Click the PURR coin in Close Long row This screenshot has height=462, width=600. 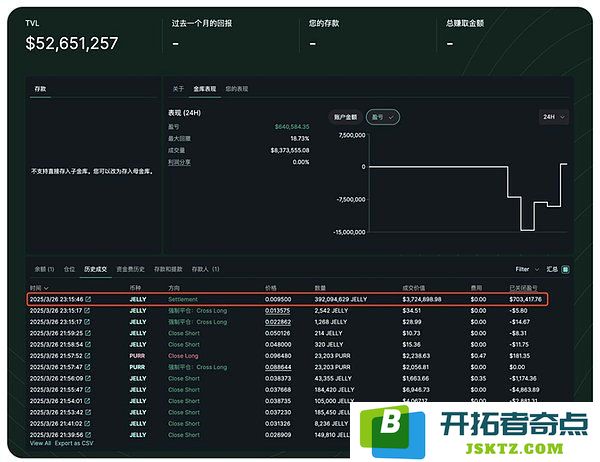(x=137, y=356)
